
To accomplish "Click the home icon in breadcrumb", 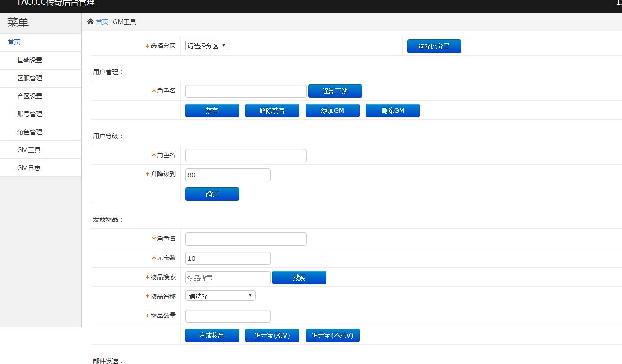I will coord(90,22).
